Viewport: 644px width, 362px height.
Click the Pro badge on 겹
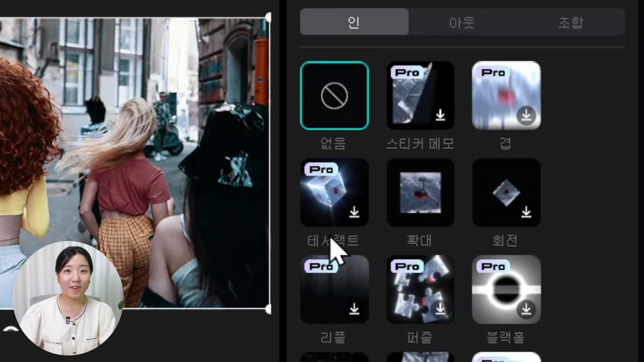[494, 72]
